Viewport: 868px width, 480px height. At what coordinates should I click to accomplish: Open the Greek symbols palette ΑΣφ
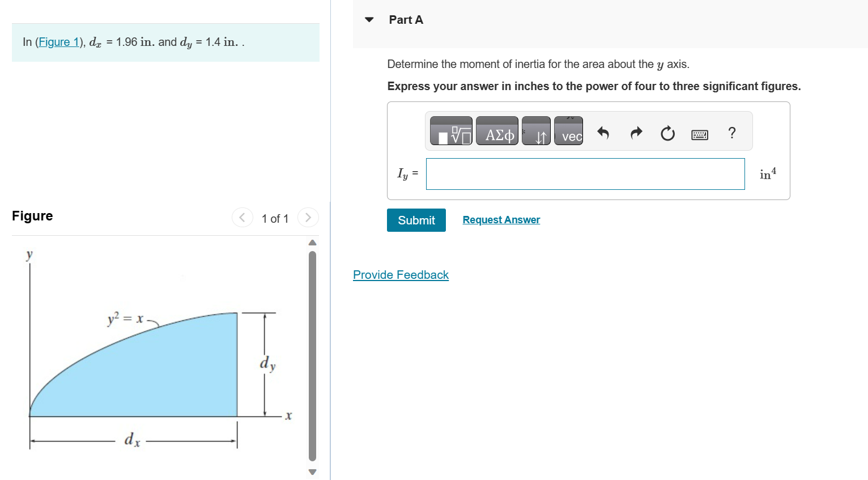(x=497, y=131)
